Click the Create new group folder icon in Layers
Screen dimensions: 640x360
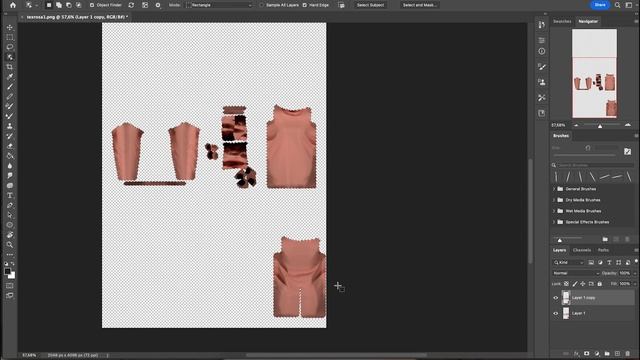[x=607, y=353]
